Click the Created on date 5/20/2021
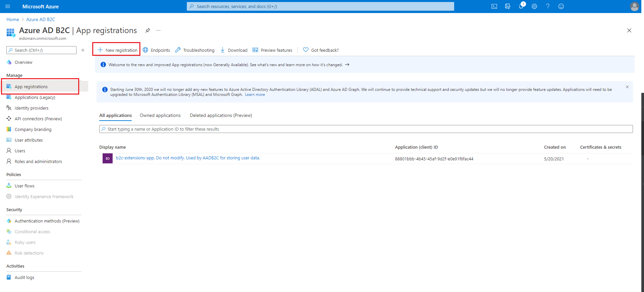The height and width of the screenshot is (292, 644). tap(554, 159)
